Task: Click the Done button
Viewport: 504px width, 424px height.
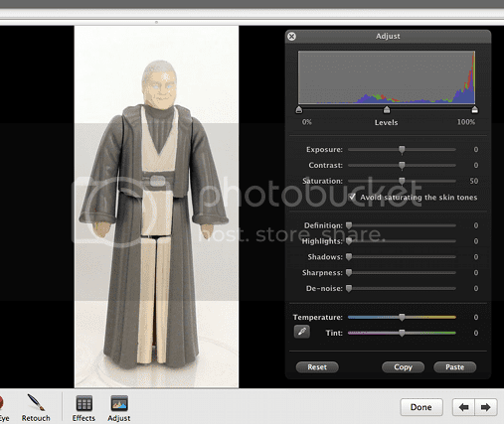Action: [421, 407]
